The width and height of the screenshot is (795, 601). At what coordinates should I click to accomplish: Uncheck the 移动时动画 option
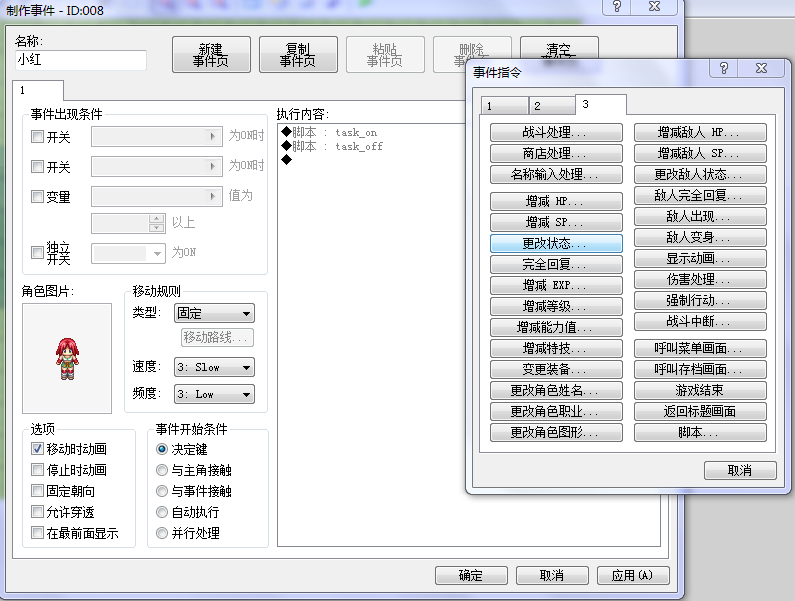37,449
